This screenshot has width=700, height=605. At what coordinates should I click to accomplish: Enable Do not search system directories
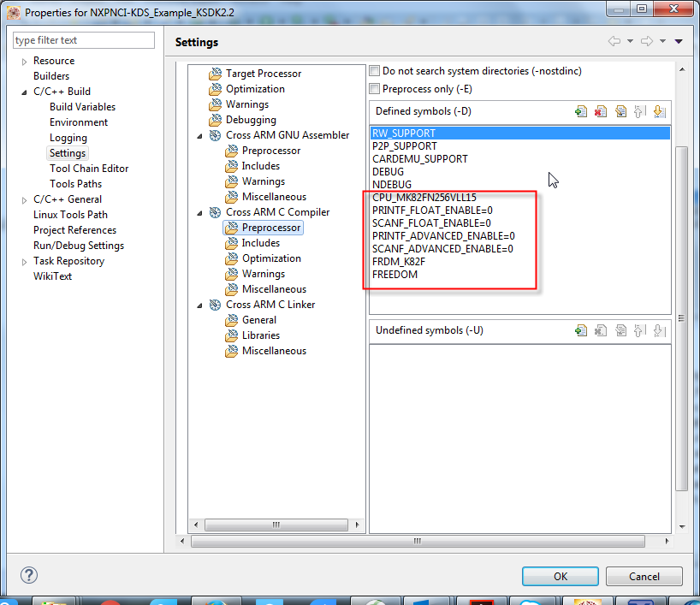[x=375, y=70]
